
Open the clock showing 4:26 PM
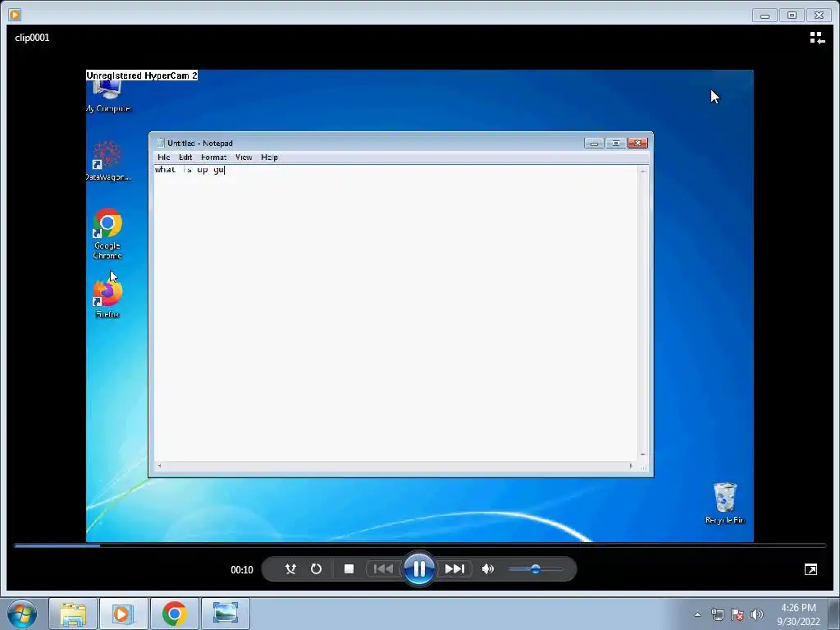798,614
